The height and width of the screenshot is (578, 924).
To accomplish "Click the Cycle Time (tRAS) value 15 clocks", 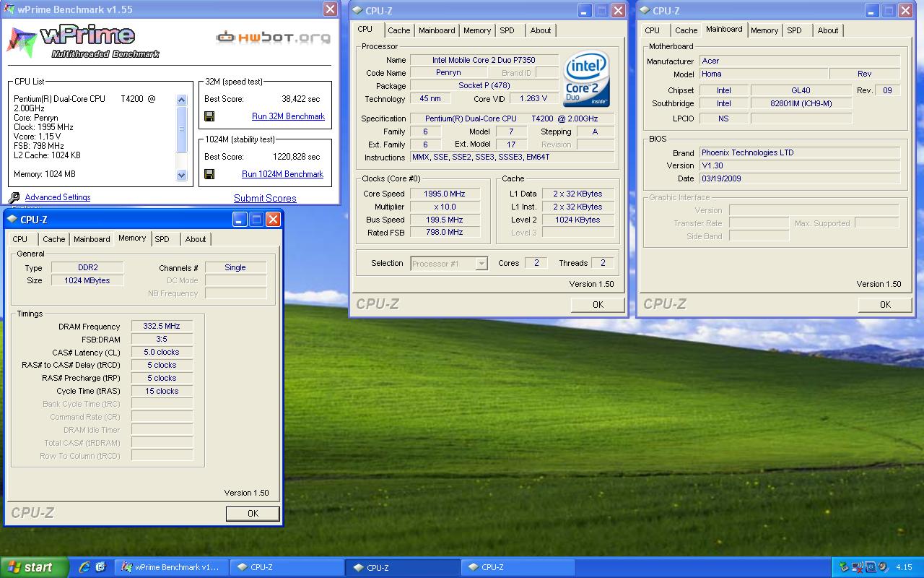I will point(162,391).
